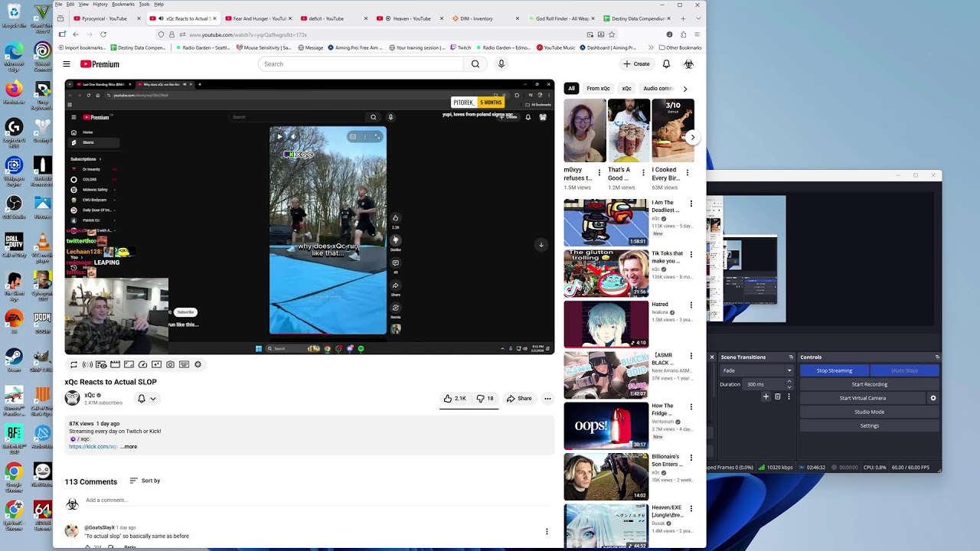Open the Other Bookmarks folder
Image resolution: width=980 pixels, height=551 pixels.
tap(680, 47)
